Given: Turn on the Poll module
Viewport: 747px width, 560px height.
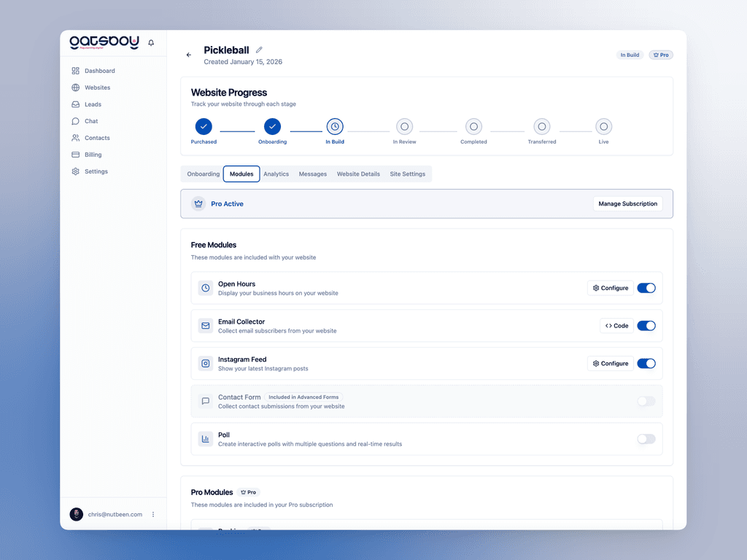Looking at the screenshot, I should point(646,439).
